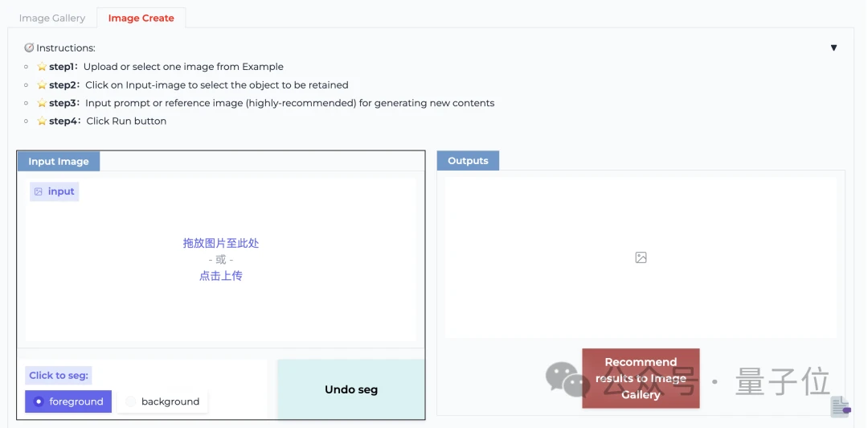Switch to the Image Gallery tab
This screenshot has height=428, width=868.
51,18
